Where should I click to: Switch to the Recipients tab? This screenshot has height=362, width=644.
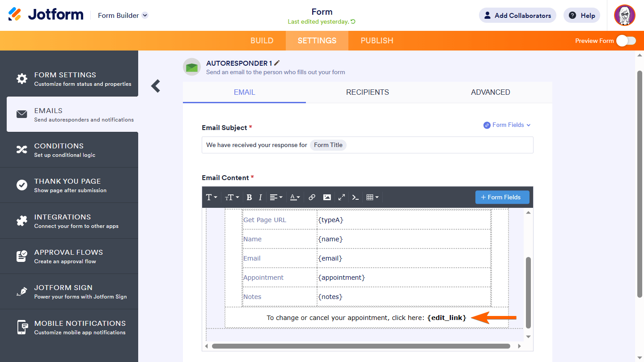coord(367,92)
